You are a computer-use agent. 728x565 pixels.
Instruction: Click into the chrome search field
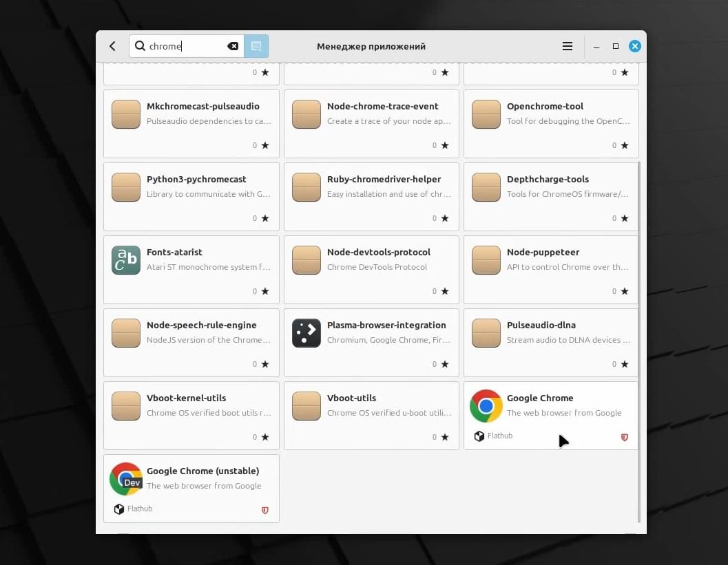point(187,46)
